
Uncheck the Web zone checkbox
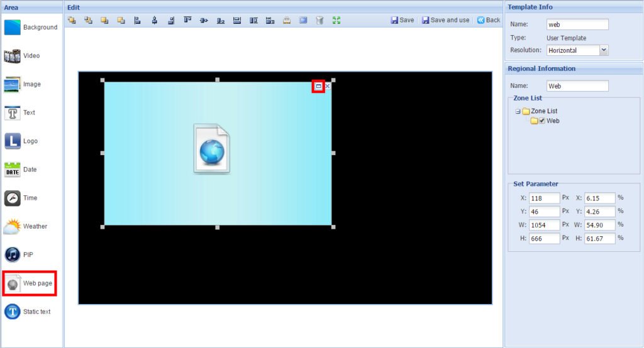(x=541, y=121)
